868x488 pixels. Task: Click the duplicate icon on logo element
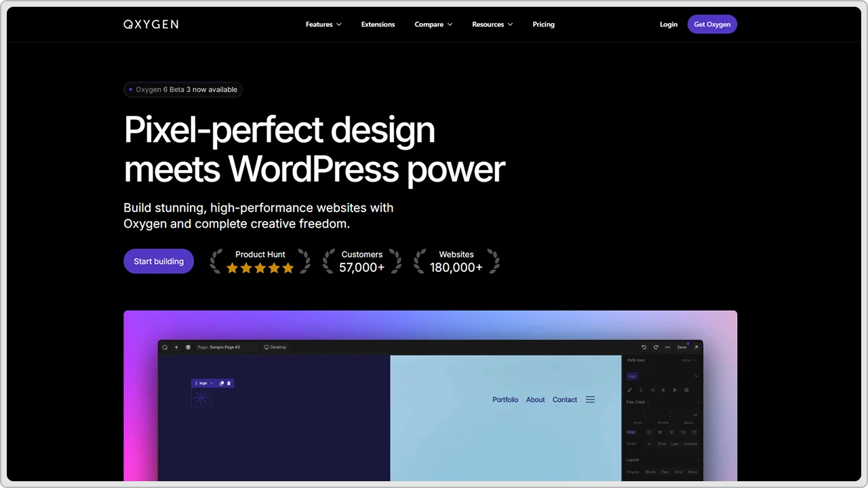(x=222, y=384)
